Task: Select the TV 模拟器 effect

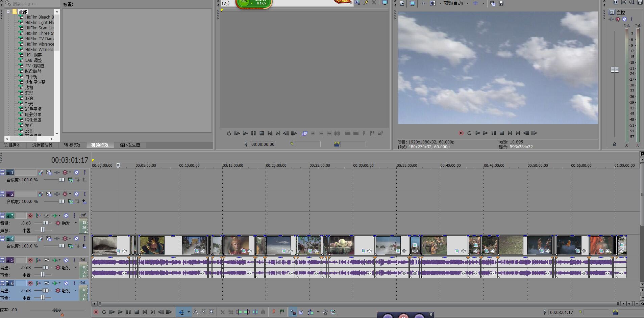Action: click(x=34, y=66)
